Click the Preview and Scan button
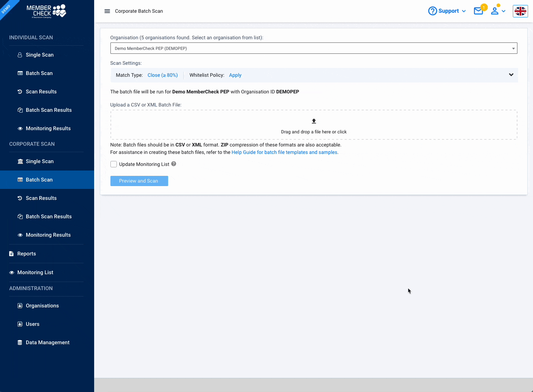 139,181
